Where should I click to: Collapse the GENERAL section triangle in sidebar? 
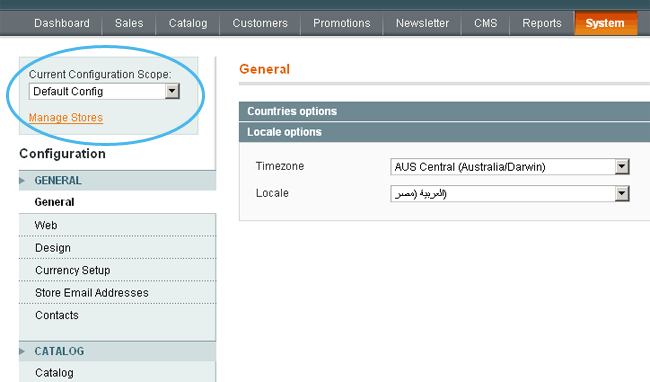(22, 181)
